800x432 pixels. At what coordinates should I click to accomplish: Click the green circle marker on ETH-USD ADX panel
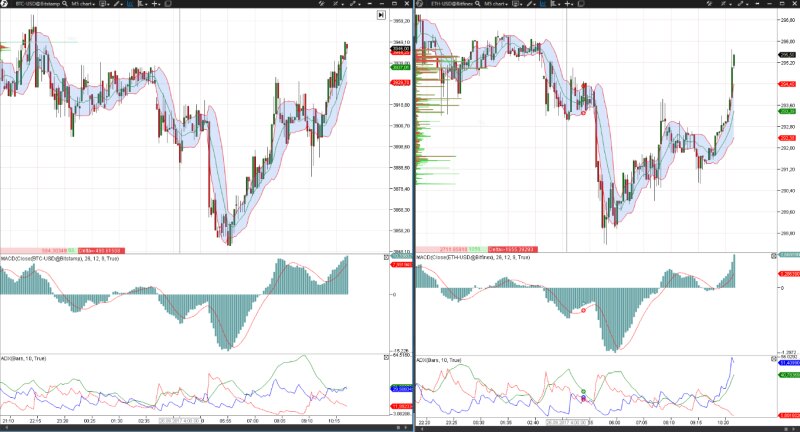point(584,392)
